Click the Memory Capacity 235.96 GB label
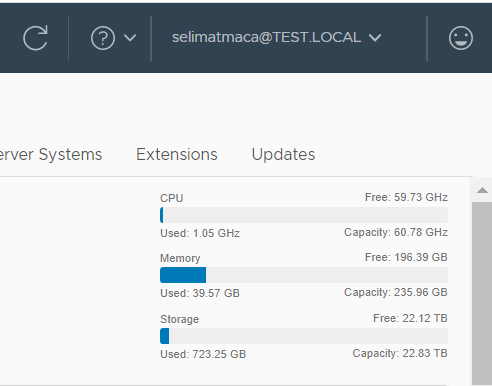The image size is (492, 386). pyautogui.click(x=396, y=292)
